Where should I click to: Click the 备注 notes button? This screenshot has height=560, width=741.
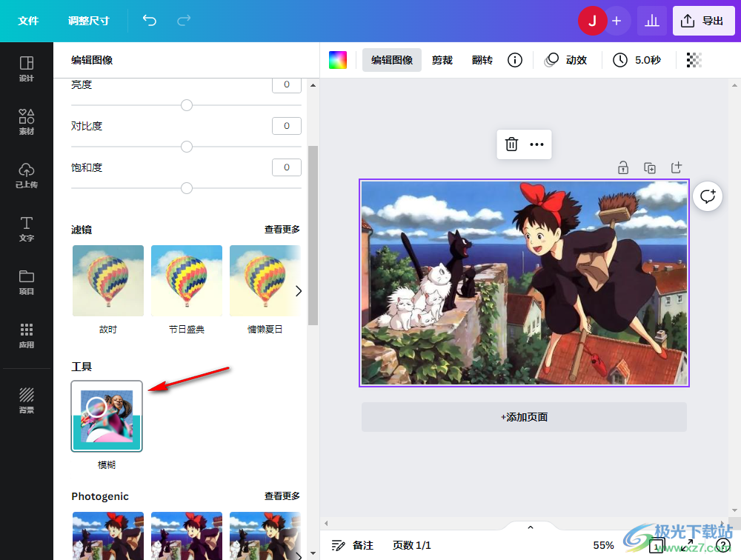pyautogui.click(x=352, y=545)
